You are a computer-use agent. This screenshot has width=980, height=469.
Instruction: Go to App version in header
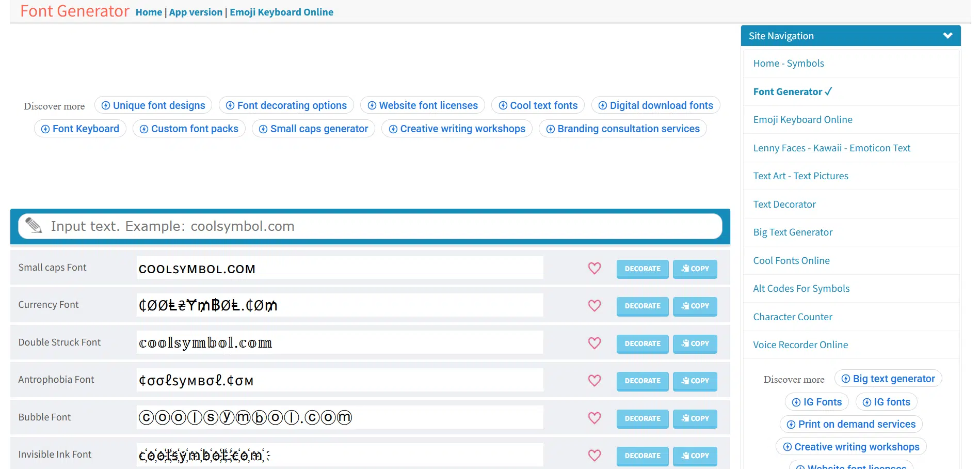point(196,12)
